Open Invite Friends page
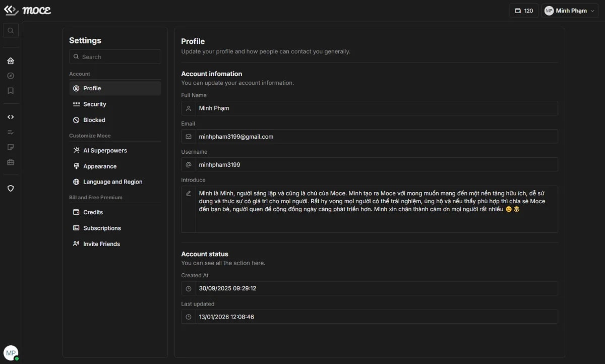 (x=101, y=244)
